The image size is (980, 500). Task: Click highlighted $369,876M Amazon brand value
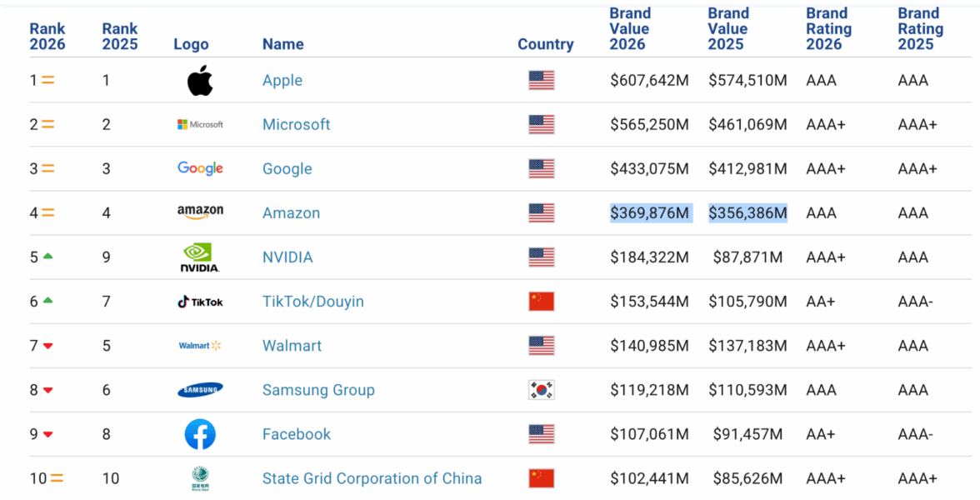click(650, 213)
